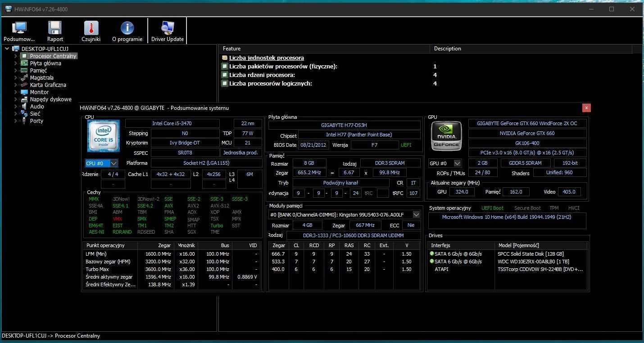Click the WDC drive green status indicator
Image resolution: width=644 pixels, height=343 pixels.
pyautogui.click(x=432, y=262)
